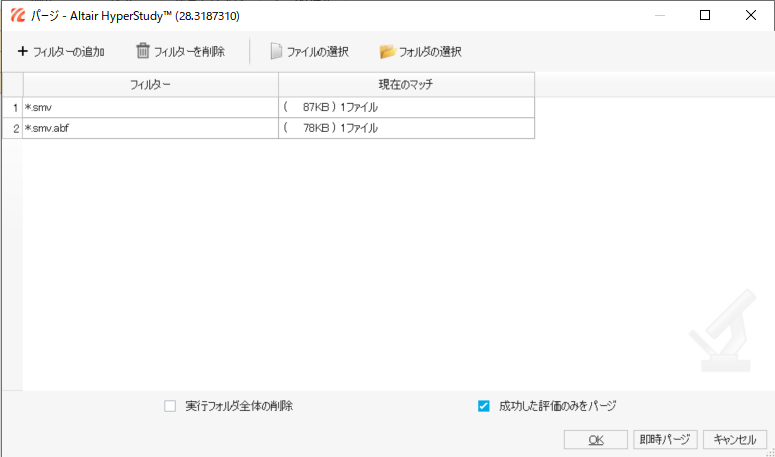Click the 即時パージ button
The width and height of the screenshot is (775, 457).
pyautogui.click(x=664, y=439)
